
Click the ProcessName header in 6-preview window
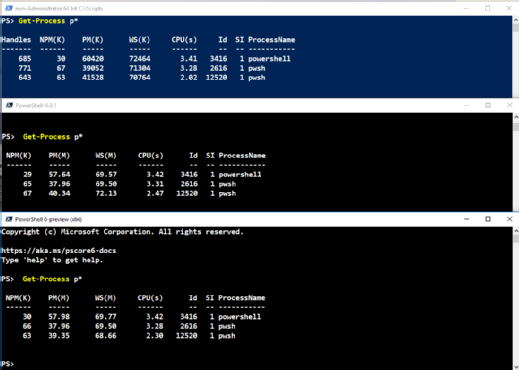tap(242, 298)
